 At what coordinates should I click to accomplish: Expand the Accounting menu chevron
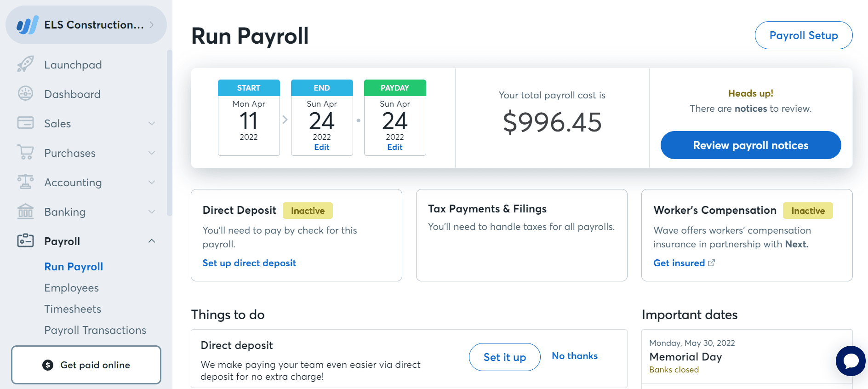click(x=152, y=182)
